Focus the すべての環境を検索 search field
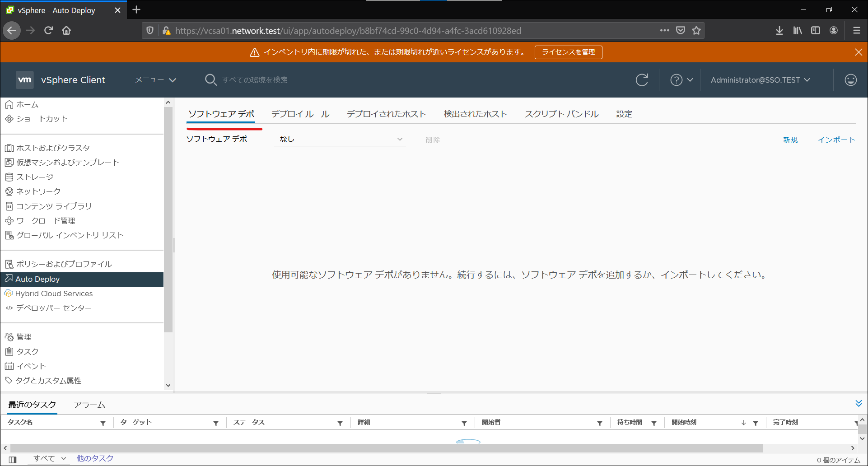Viewport: 868px width, 466px height. point(255,80)
